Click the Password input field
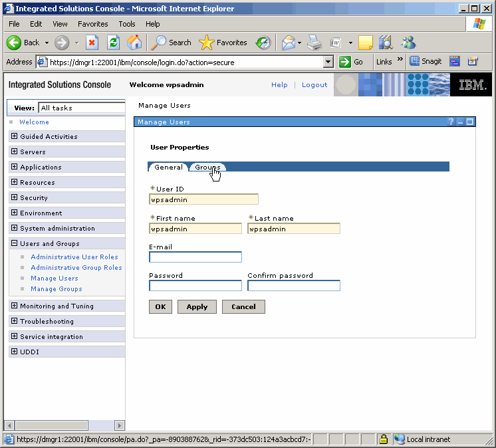Viewport: 496px width, 448px height. (x=195, y=286)
